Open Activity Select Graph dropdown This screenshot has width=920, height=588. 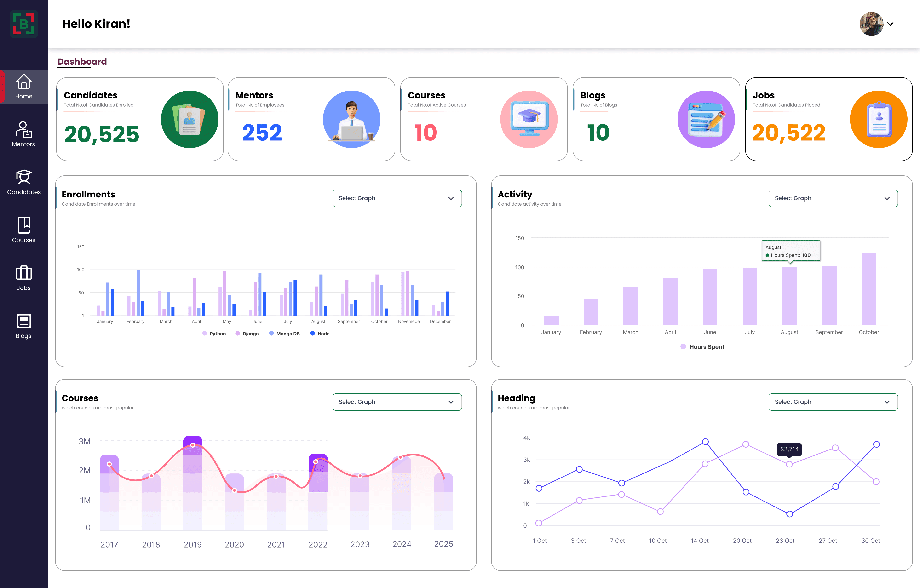833,198
